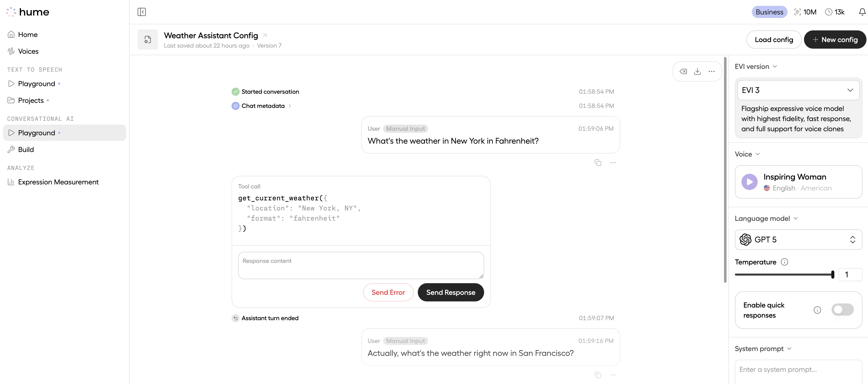868x384 pixels.
Task: Collapse the left sidebar panel icon
Action: pyautogui.click(x=141, y=12)
